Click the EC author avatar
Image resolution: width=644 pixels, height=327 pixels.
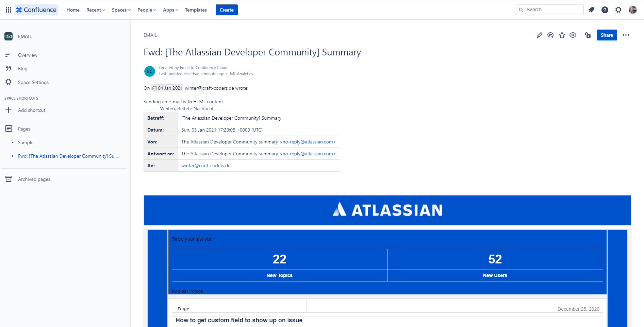(150, 71)
